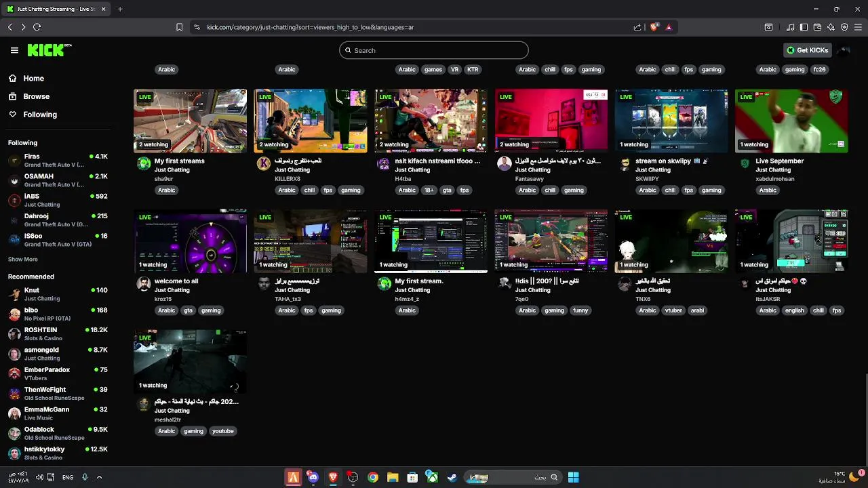
Task: Open Brave Rewards triangle icon
Action: [669, 27]
